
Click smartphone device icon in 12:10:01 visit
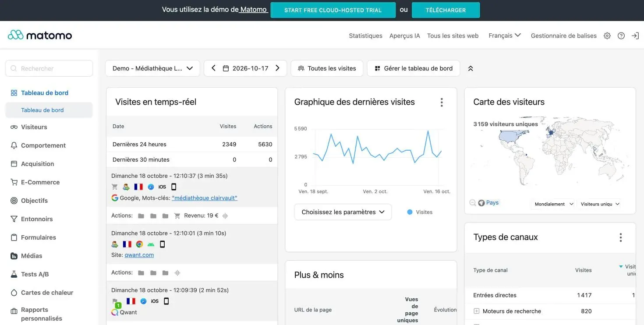point(163,244)
